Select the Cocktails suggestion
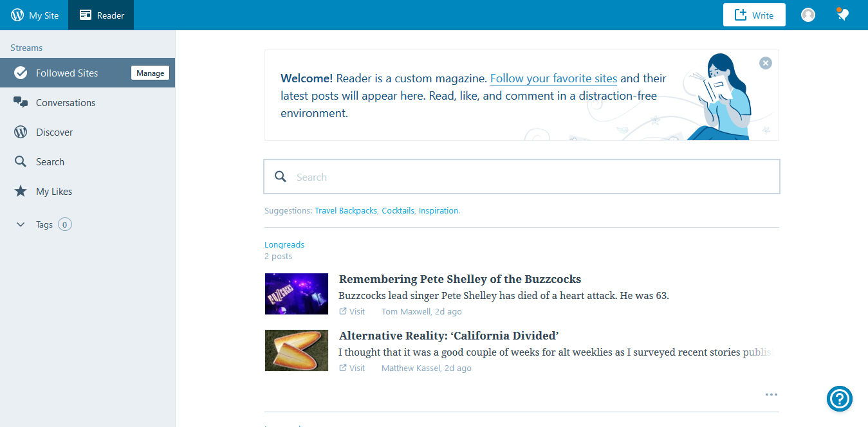Viewport: 868px width, 427px height. [398, 210]
